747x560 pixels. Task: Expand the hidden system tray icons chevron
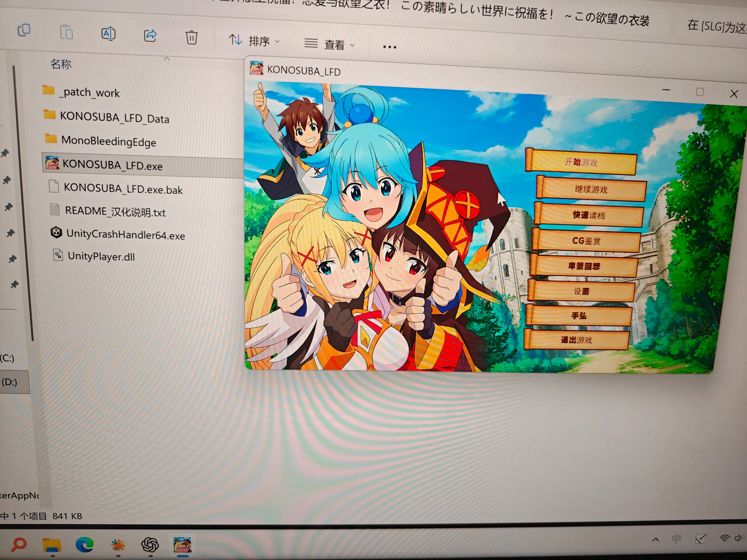(x=655, y=540)
